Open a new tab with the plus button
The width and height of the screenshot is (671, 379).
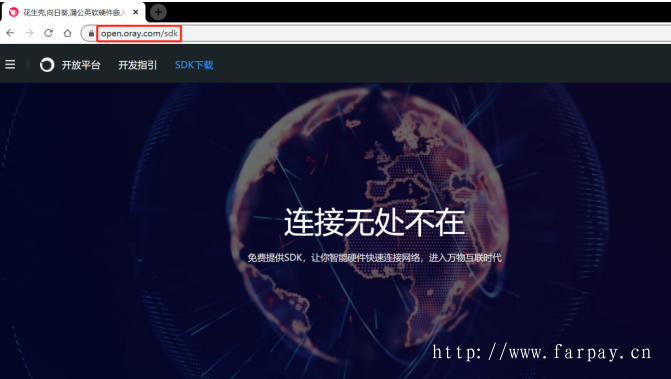[158, 12]
